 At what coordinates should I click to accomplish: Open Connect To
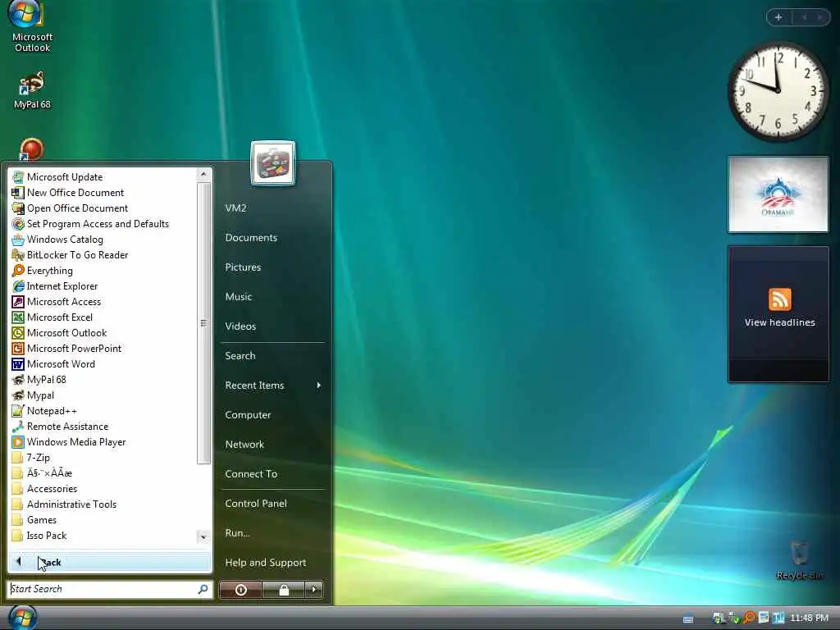251,473
